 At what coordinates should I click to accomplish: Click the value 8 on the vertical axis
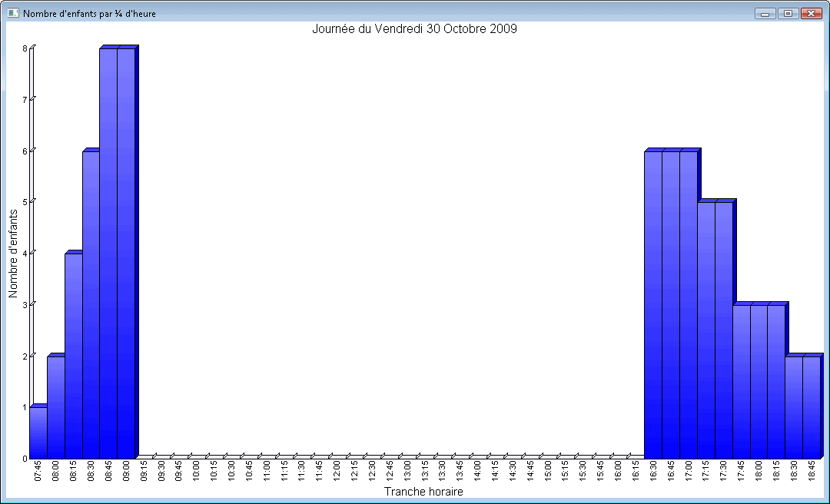point(25,48)
